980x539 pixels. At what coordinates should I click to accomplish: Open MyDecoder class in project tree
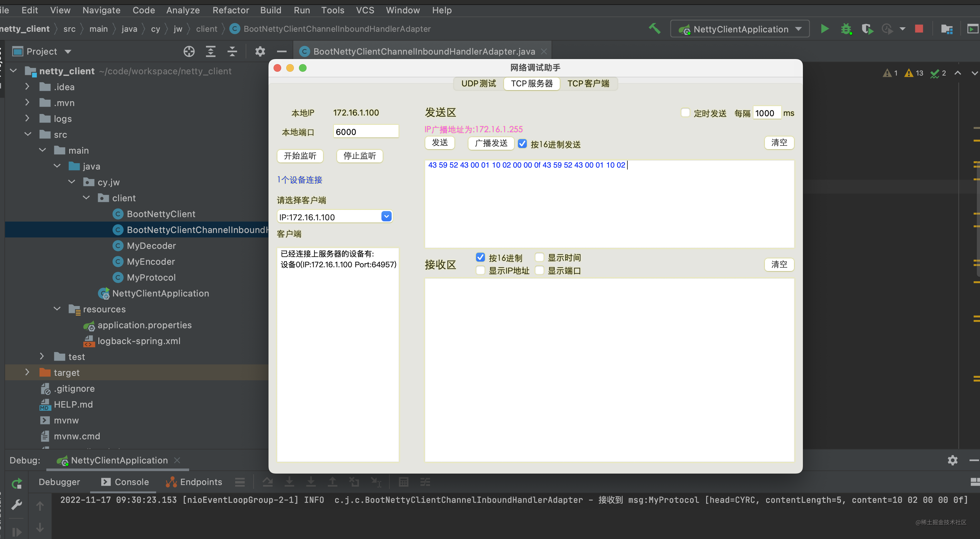click(151, 245)
